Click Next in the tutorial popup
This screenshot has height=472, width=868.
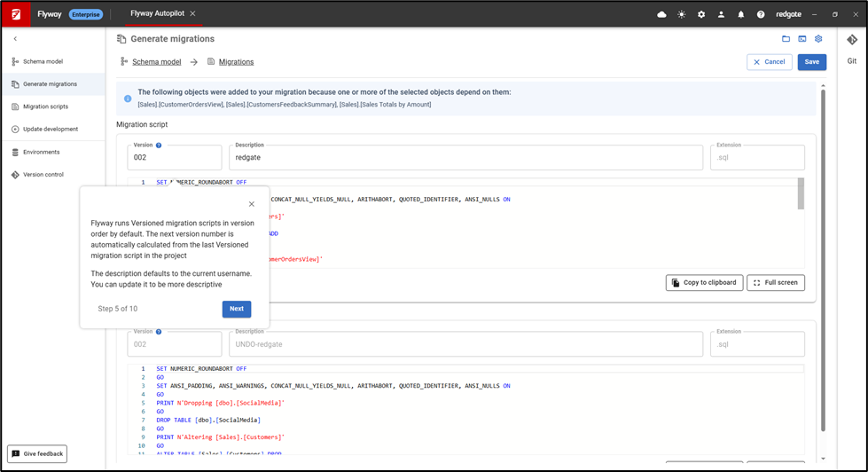[x=237, y=309]
